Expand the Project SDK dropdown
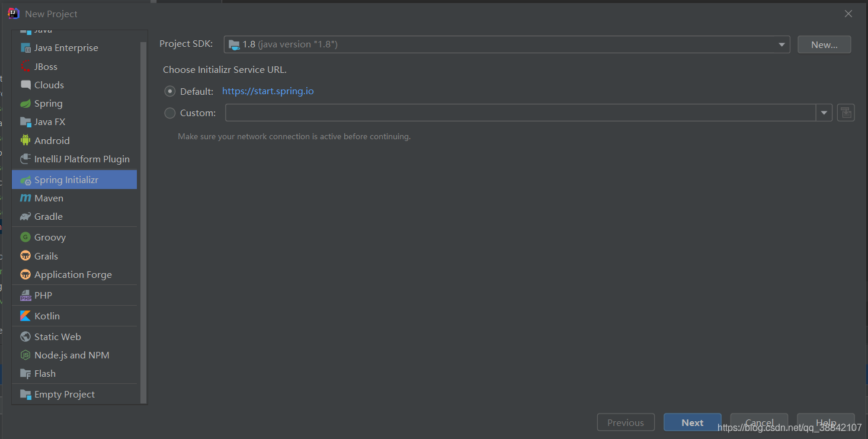868x439 pixels. pos(782,44)
